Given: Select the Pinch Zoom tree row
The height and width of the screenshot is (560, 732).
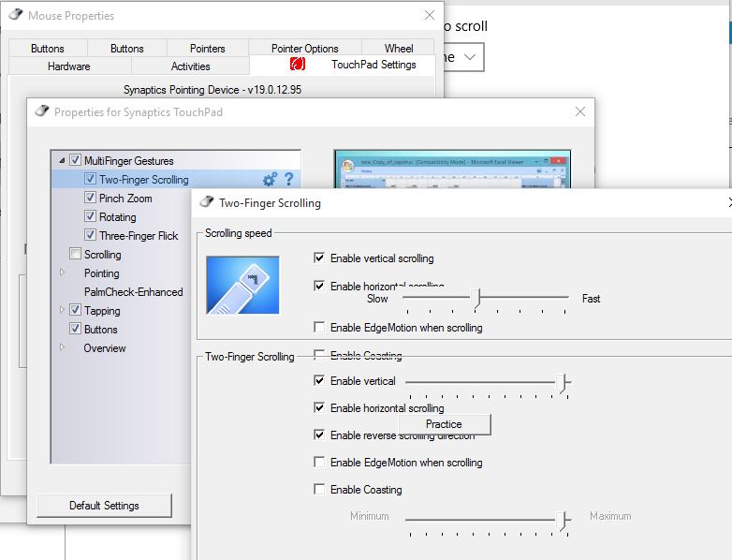Looking at the screenshot, I should (x=125, y=198).
